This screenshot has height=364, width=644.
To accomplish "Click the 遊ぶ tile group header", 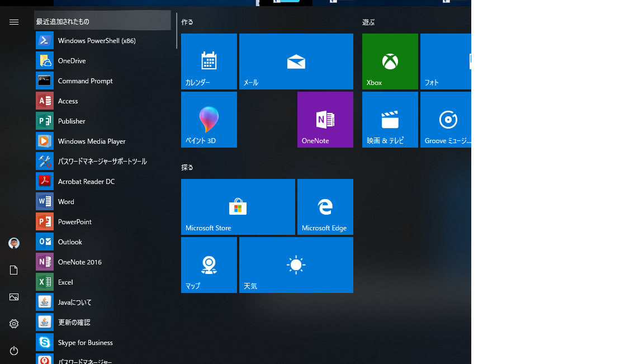I will [x=368, y=22].
